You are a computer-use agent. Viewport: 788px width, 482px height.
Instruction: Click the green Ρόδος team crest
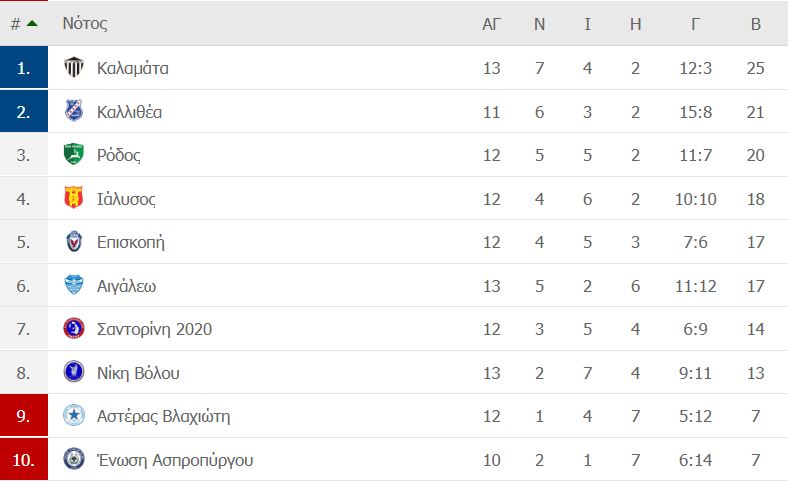(74, 154)
